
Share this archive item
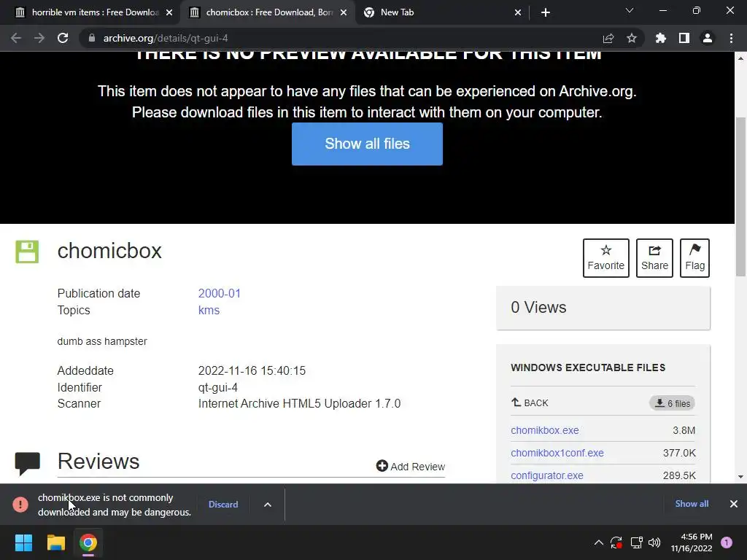pyautogui.click(x=654, y=257)
